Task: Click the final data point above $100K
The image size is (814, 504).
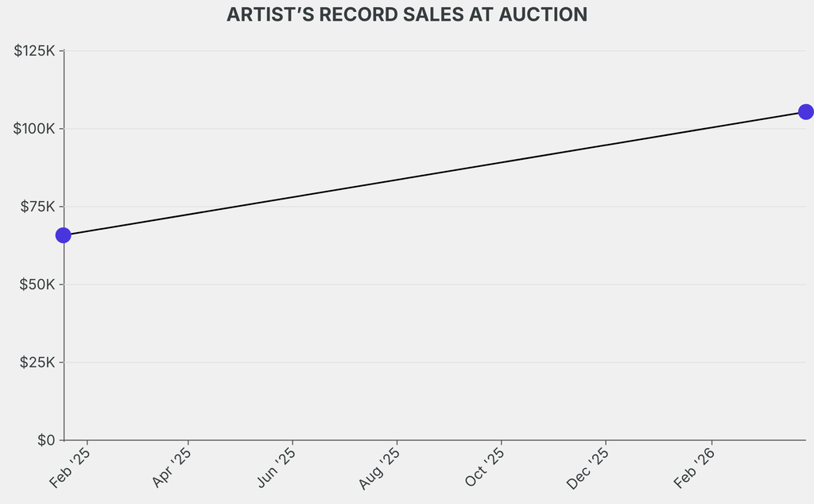Action: (805, 111)
